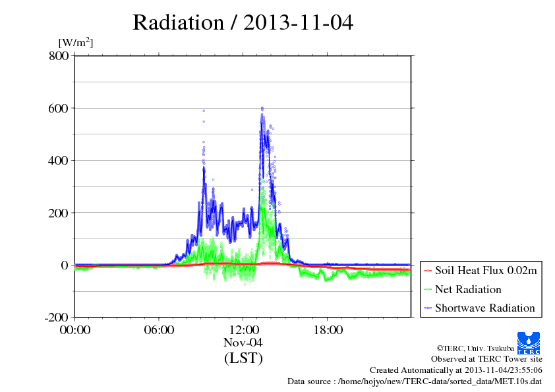Click the 'Created Automatically at' timestamp line
The height and width of the screenshot is (392, 555).
(456, 370)
